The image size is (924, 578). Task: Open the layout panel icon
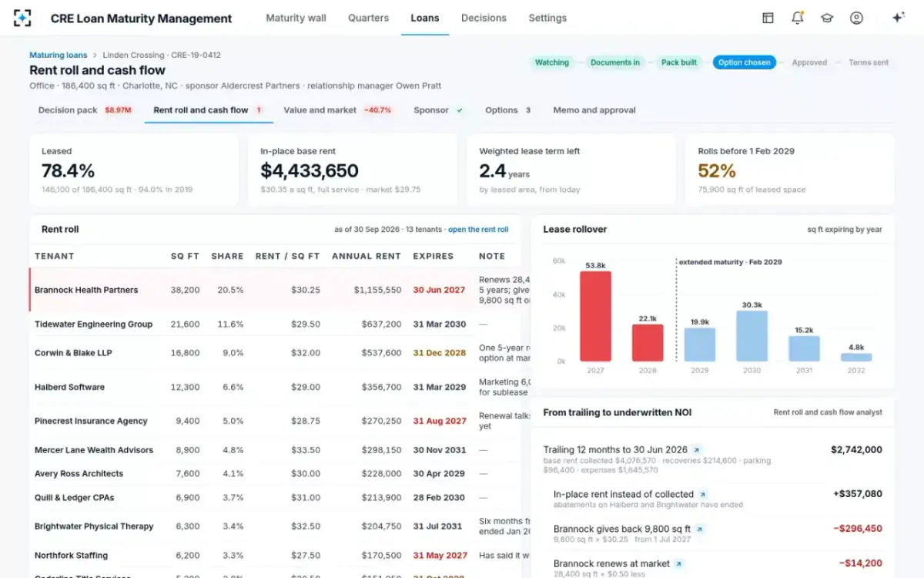(768, 18)
